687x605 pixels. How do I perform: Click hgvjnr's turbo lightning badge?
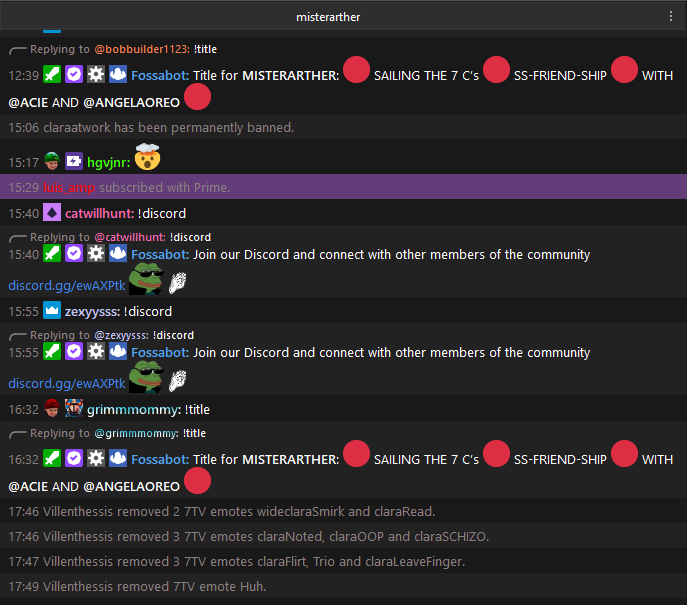pos(74,162)
